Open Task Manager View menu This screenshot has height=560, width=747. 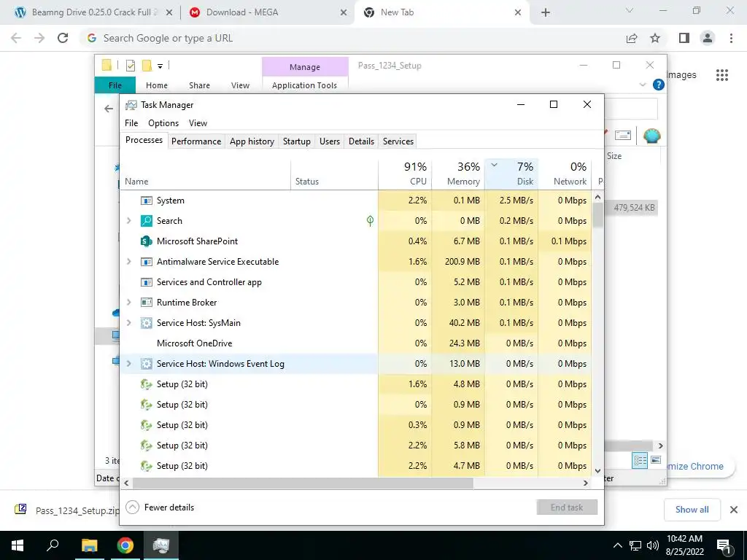[x=198, y=123]
